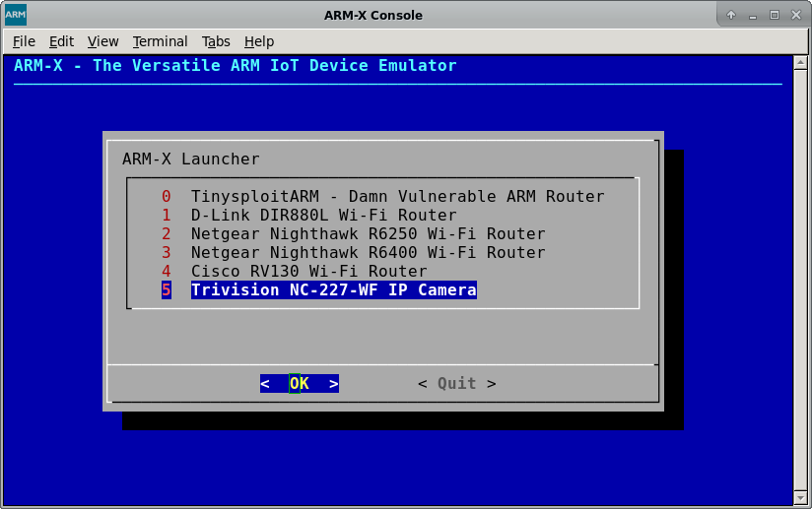Screen dimensions: 812x509
Task: Click the ARM-X Launcher dialog title
Action: pyautogui.click(x=190, y=159)
